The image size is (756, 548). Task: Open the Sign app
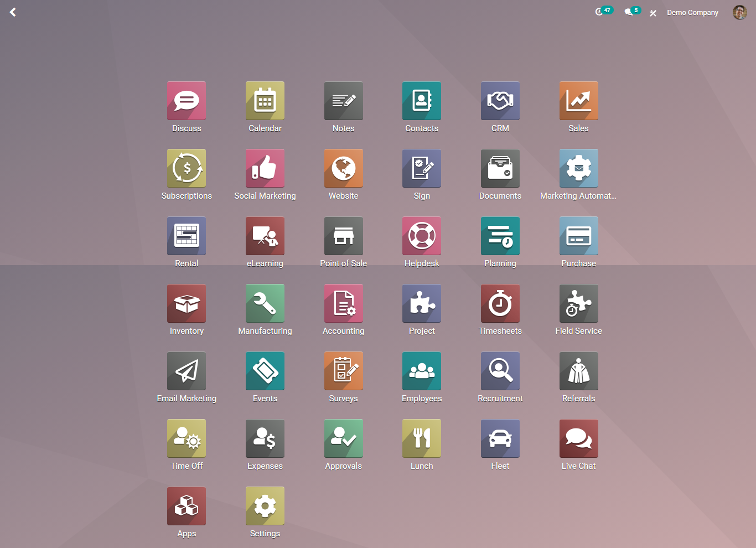pos(422,168)
